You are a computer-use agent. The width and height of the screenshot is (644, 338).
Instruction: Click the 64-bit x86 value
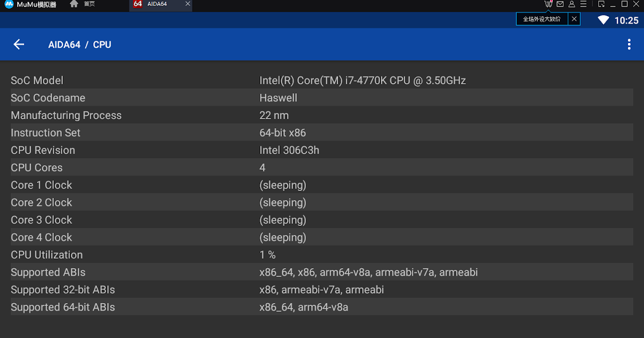[x=282, y=133]
